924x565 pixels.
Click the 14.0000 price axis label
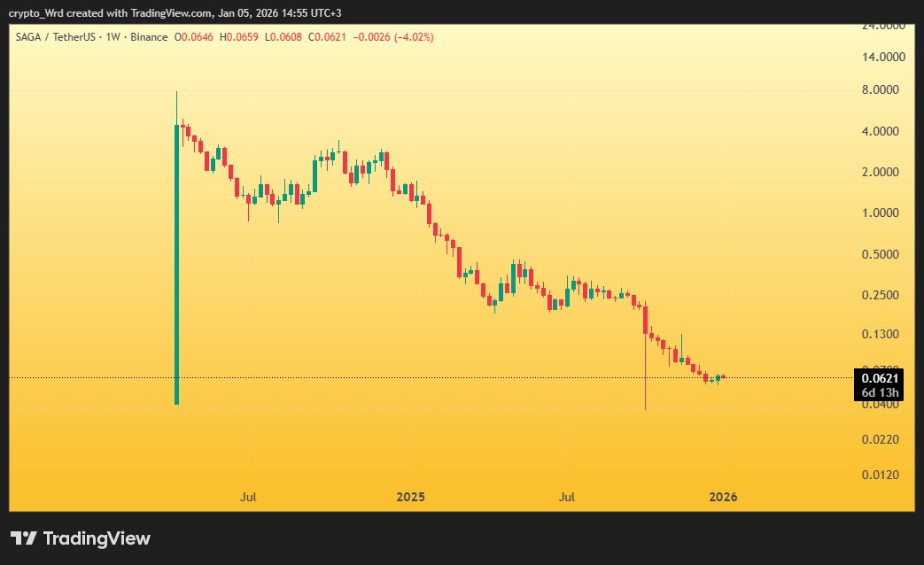883,58
